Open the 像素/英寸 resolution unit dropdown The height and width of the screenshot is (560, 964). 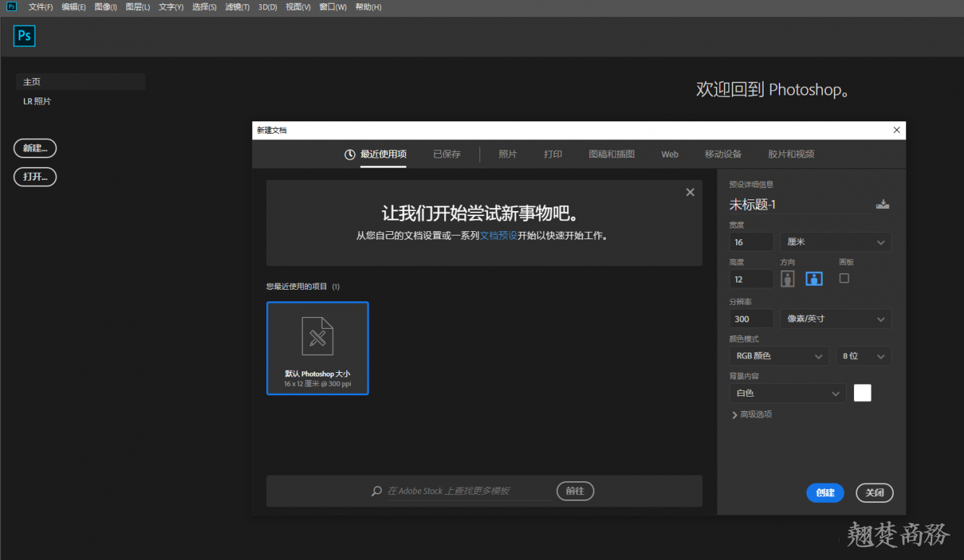(835, 319)
